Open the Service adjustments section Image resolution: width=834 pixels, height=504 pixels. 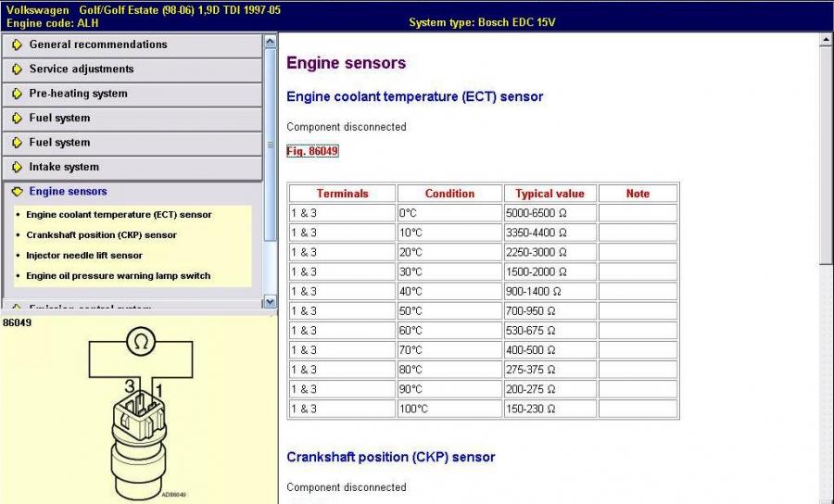pos(133,69)
